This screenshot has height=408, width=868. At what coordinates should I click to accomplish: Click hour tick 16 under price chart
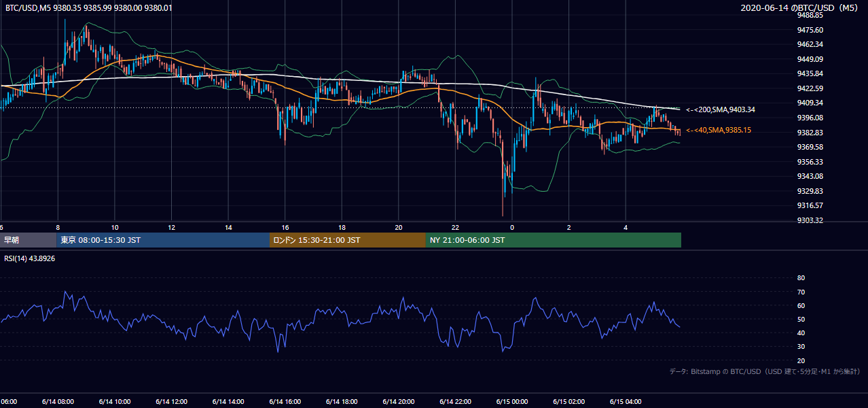(285, 228)
